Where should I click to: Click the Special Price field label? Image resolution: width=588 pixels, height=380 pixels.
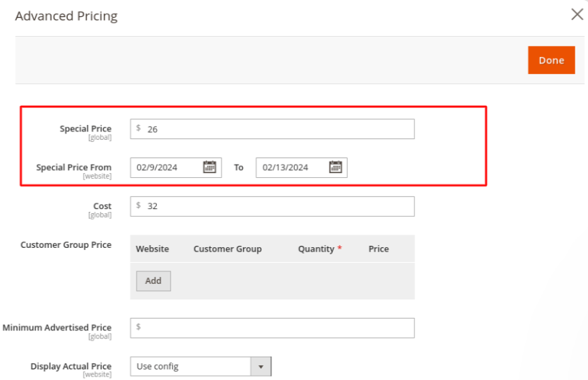coord(86,129)
